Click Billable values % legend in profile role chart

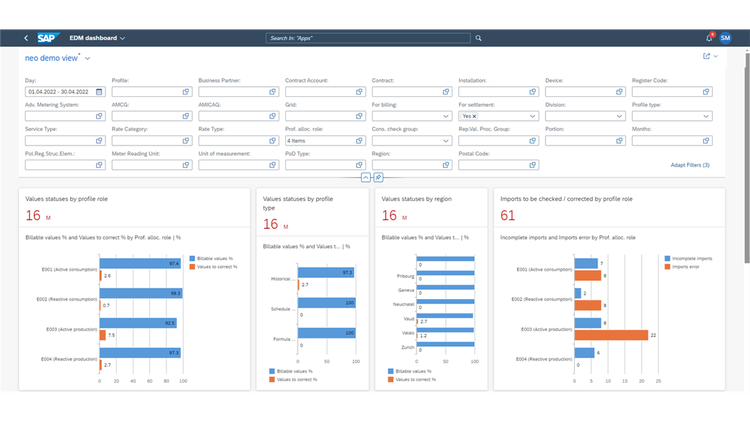pos(211,258)
